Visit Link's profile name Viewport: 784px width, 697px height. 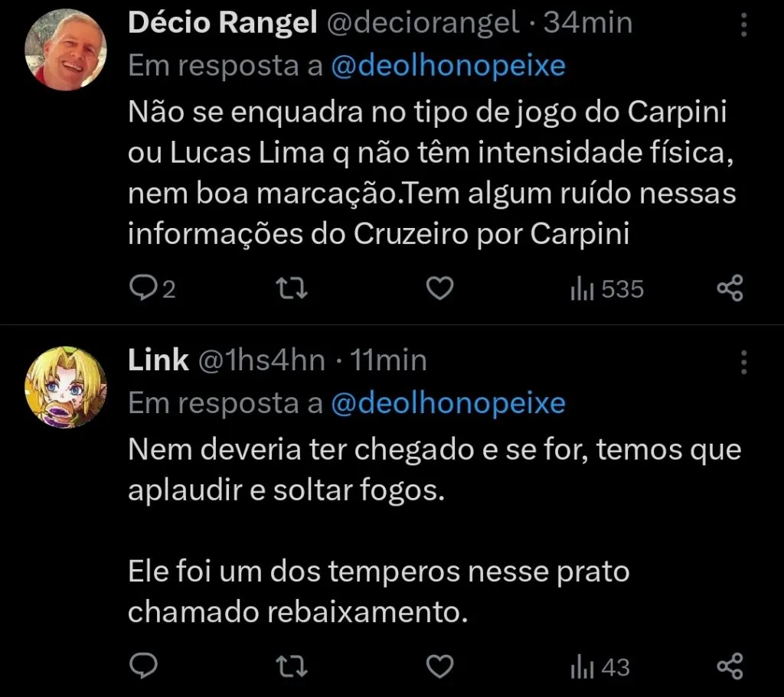pos(158,360)
